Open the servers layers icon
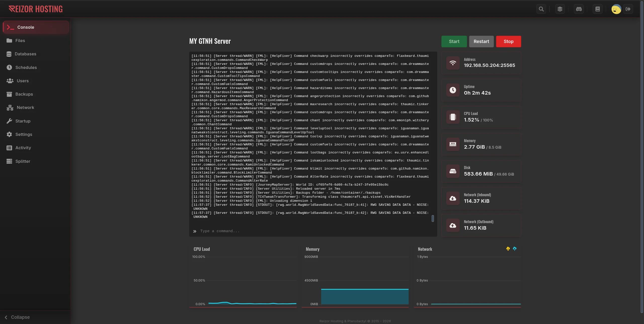 click(x=560, y=9)
